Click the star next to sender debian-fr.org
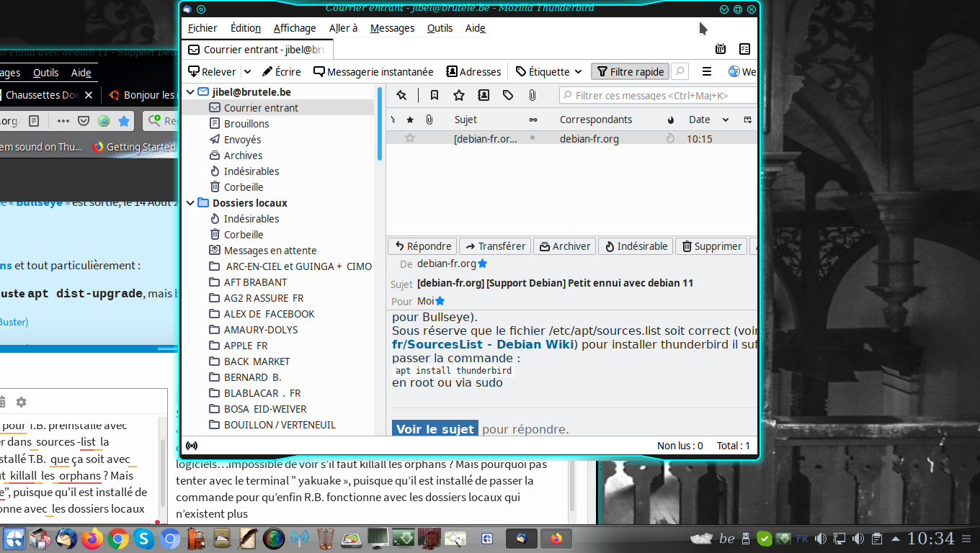The width and height of the screenshot is (980, 553). 483,264
